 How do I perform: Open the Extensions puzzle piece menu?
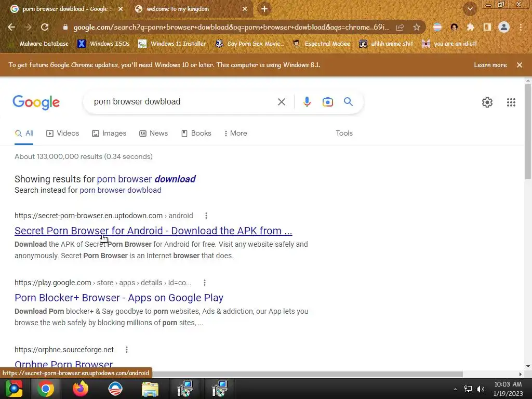click(x=470, y=27)
